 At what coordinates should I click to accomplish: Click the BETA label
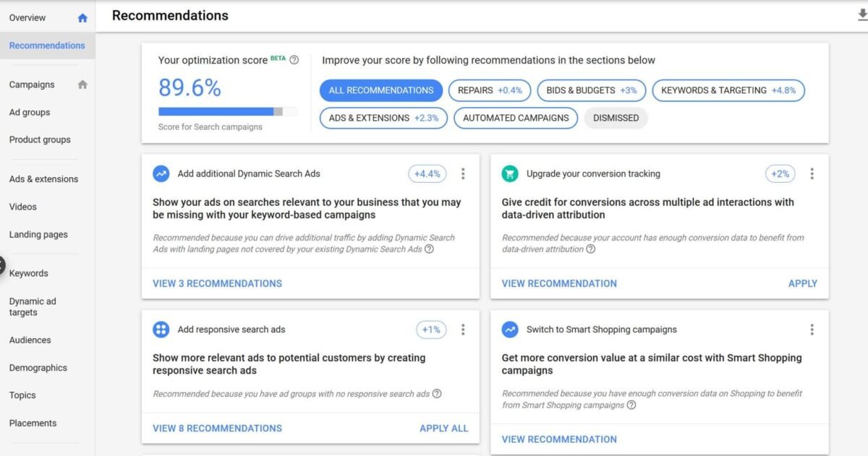click(x=278, y=58)
